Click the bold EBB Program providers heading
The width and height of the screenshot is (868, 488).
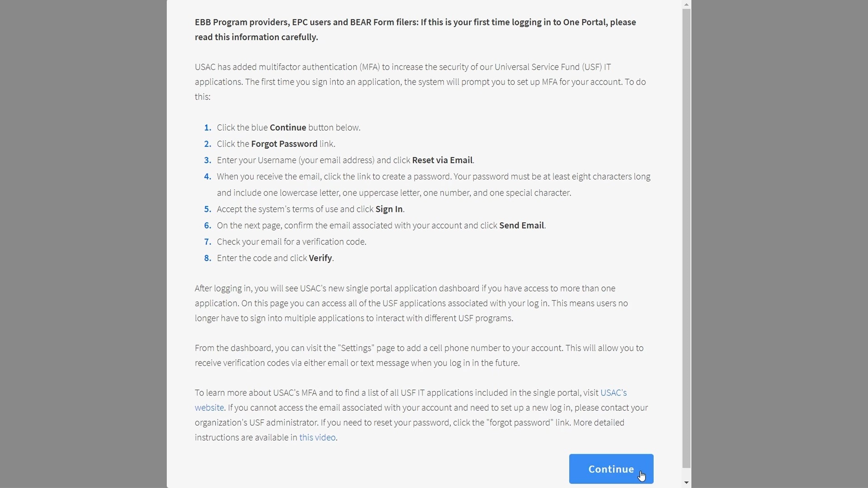[x=415, y=29]
